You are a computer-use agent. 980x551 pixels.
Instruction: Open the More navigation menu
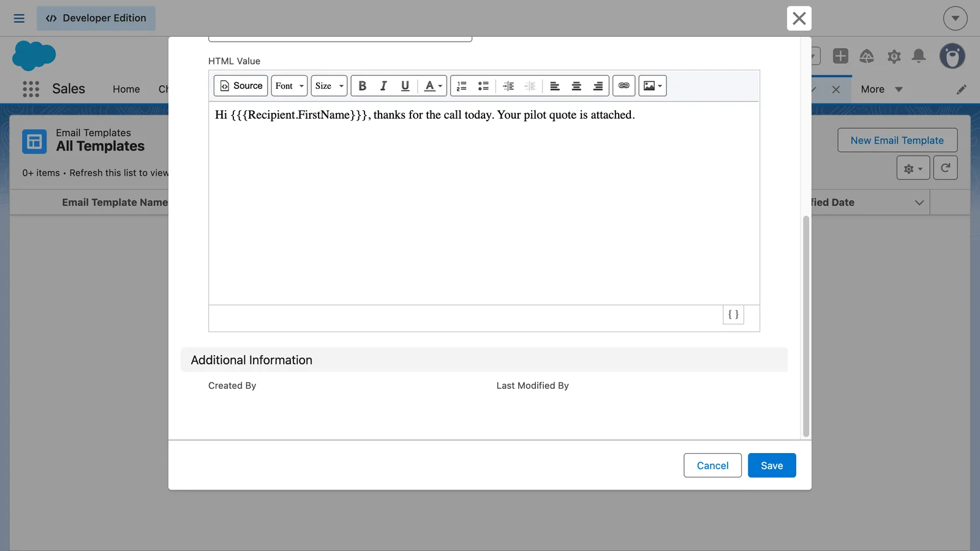(881, 89)
